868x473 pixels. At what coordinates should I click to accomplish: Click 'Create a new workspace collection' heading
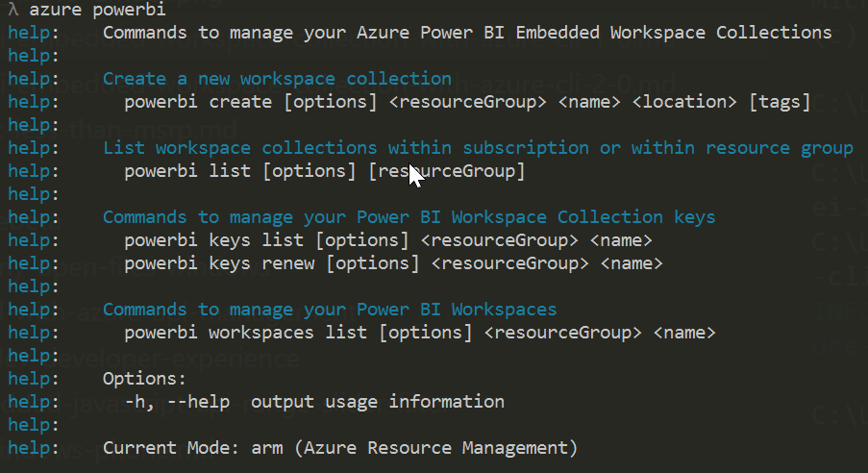point(277,79)
